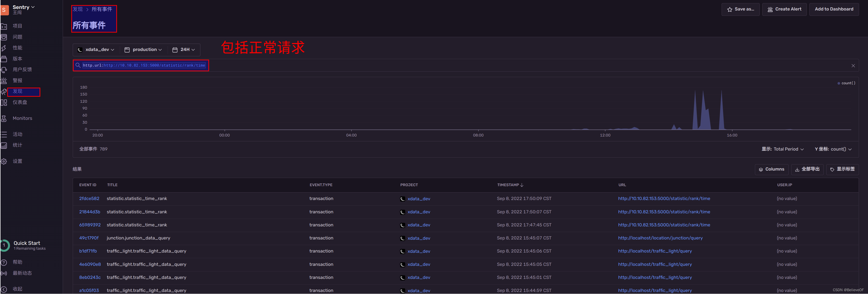Select the Discover menu item
Image resolution: width=868 pixels, height=294 pixels.
pyautogui.click(x=18, y=91)
